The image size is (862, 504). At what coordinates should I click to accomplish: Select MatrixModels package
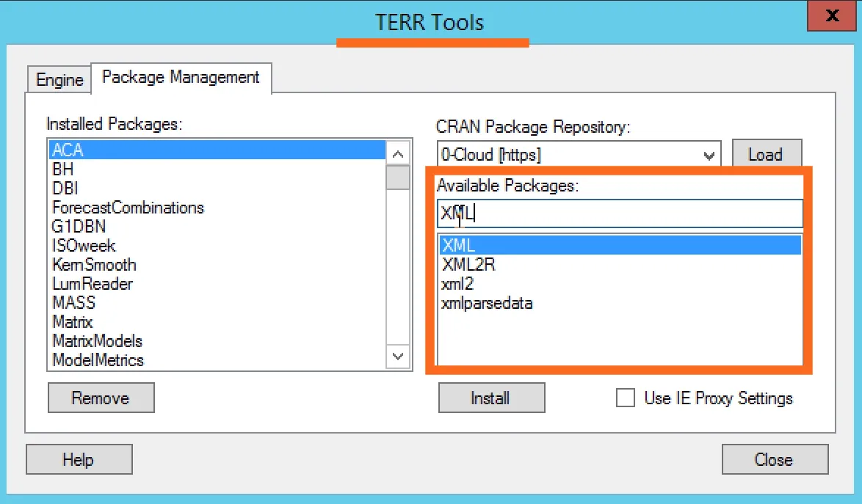coord(217,341)
